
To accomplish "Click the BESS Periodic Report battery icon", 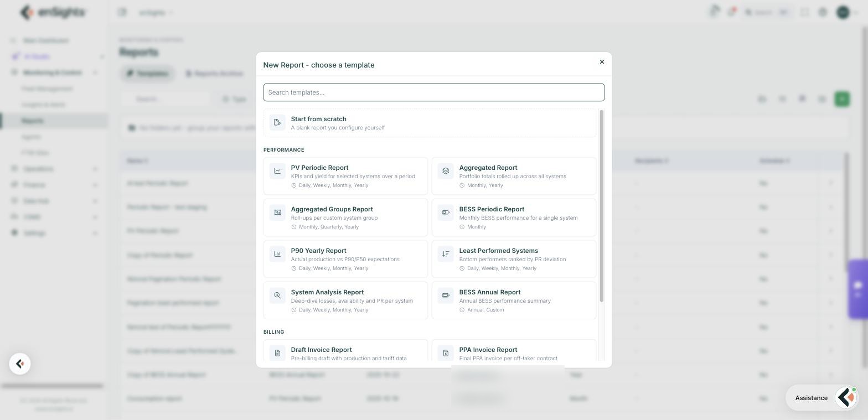I will (x=446, y=212).
